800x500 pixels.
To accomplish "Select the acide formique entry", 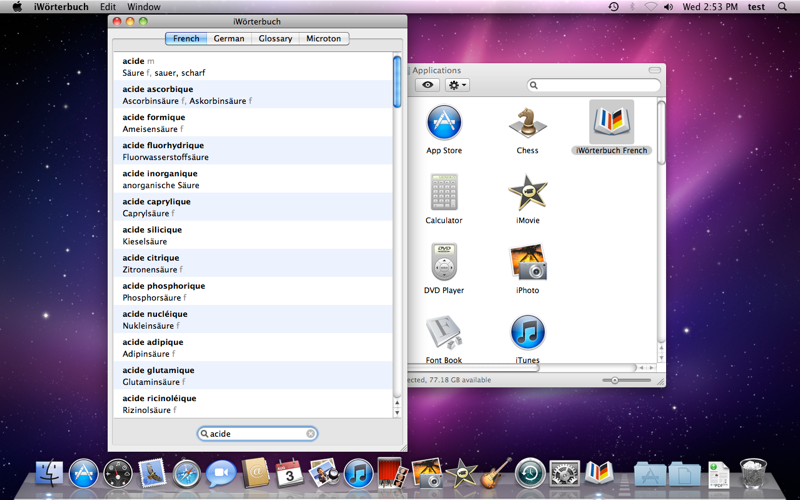I will pyautogui.click(x=254, y=122).
